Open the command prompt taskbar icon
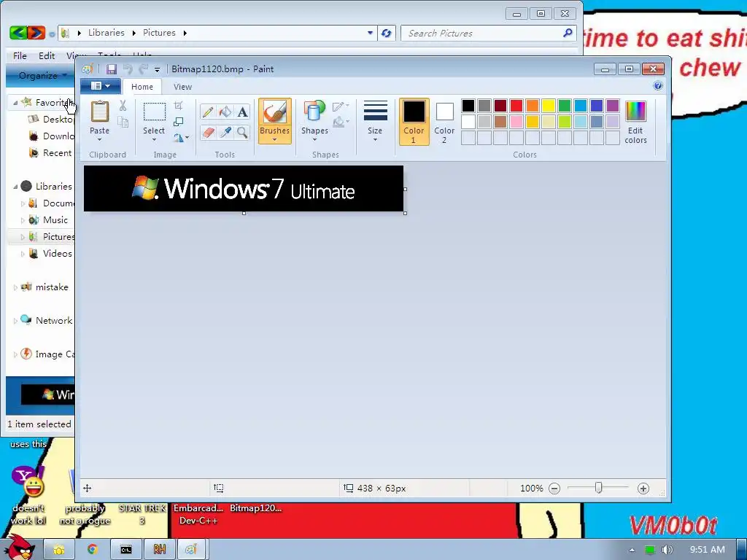The image size is (747, 560). pyautogui.click(x=125, y=550)
